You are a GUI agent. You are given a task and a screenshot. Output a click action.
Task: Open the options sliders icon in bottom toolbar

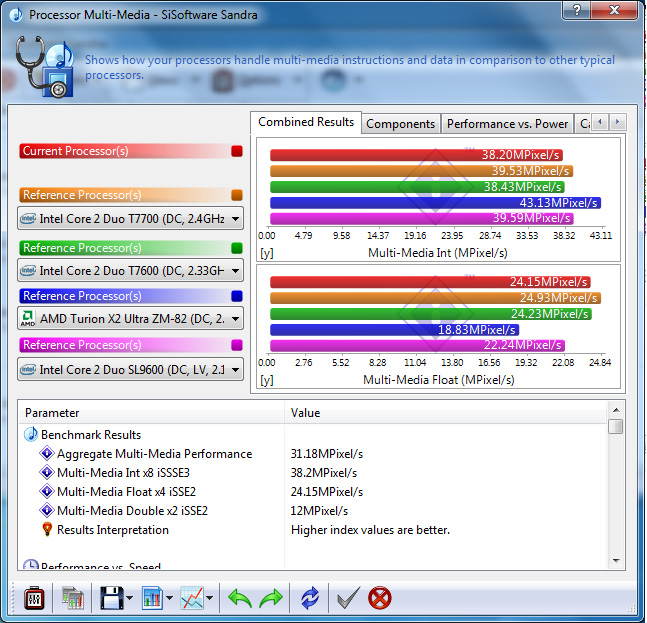34,598
